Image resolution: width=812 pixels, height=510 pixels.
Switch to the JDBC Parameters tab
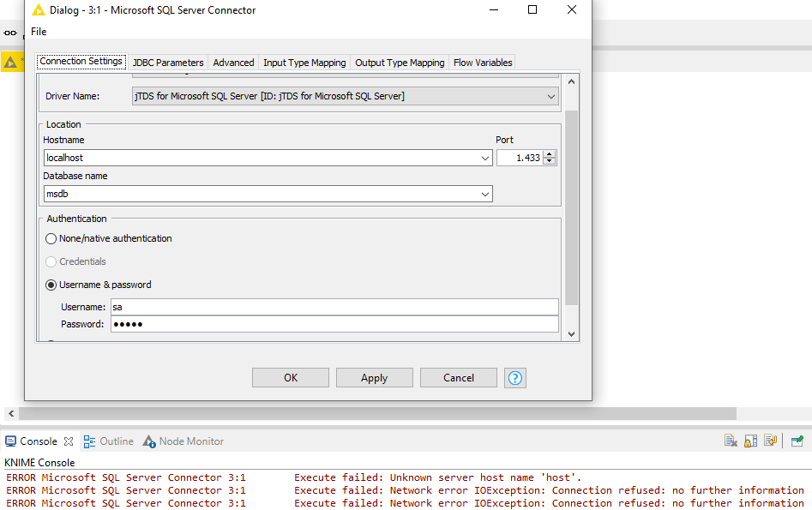(x=168, y=63)
